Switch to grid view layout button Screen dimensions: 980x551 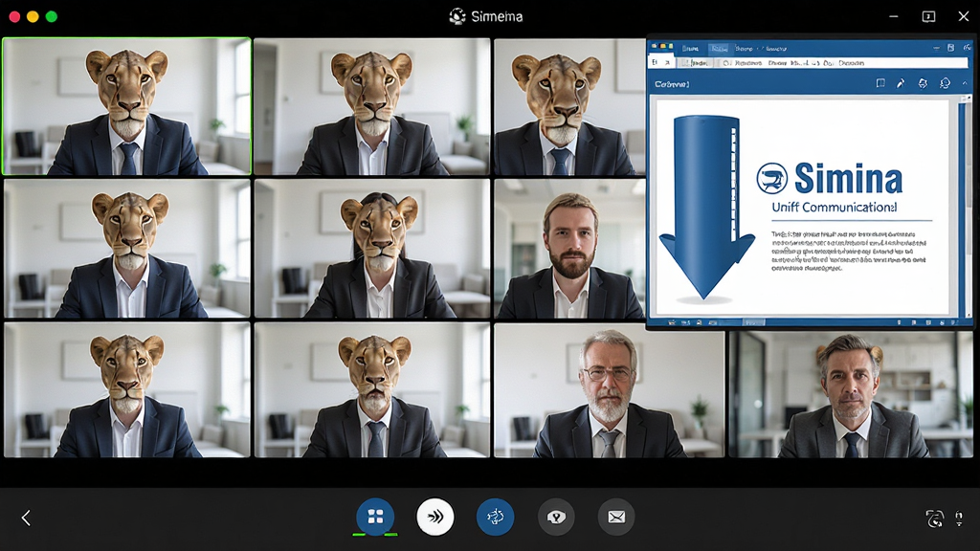pos(375,517)
